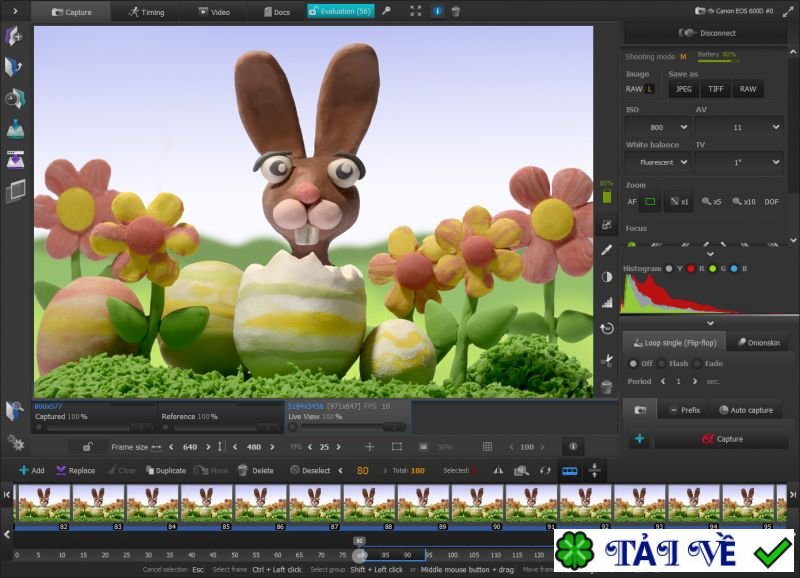This screenshot has width=800, height=578.
Task: Select the Flash radio option
Action: [x=661, y=364]
